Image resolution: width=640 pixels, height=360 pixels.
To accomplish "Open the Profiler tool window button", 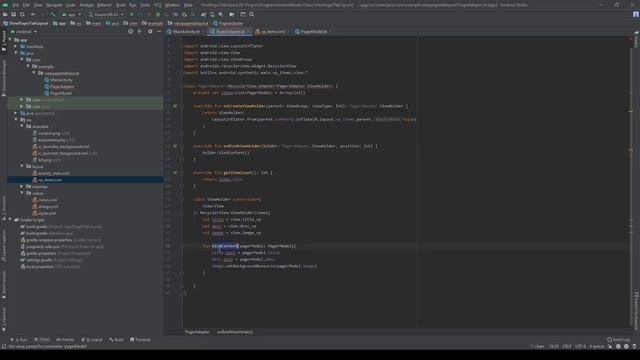I will point(65,340).
